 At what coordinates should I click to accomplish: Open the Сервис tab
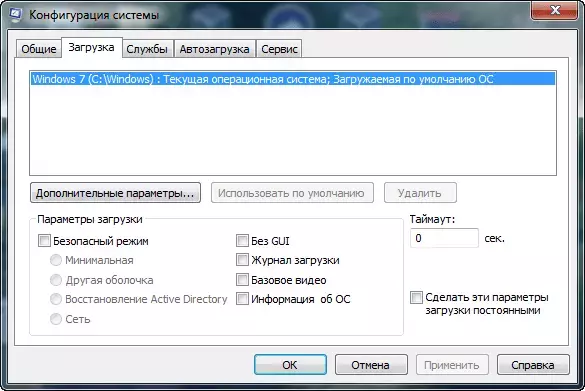coord(279,49)
